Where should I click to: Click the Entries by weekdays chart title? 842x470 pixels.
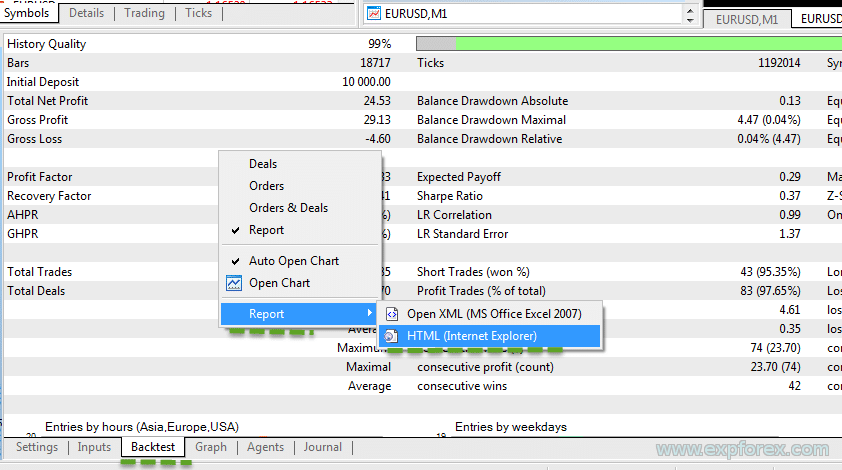click(x=511, y=427)
